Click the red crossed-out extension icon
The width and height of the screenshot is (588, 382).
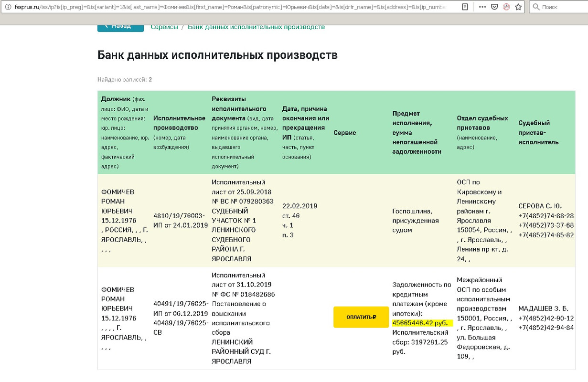pyautogui.click(x=506, y=7)
